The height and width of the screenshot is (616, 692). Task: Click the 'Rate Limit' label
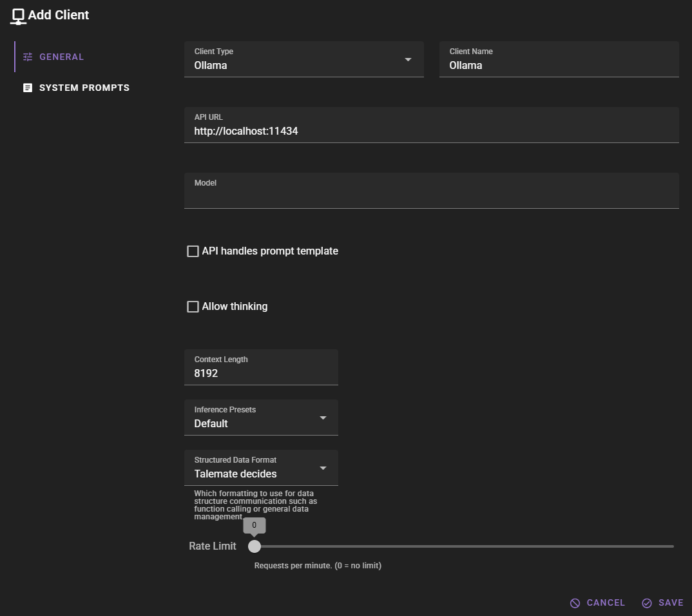pos(213,546)
